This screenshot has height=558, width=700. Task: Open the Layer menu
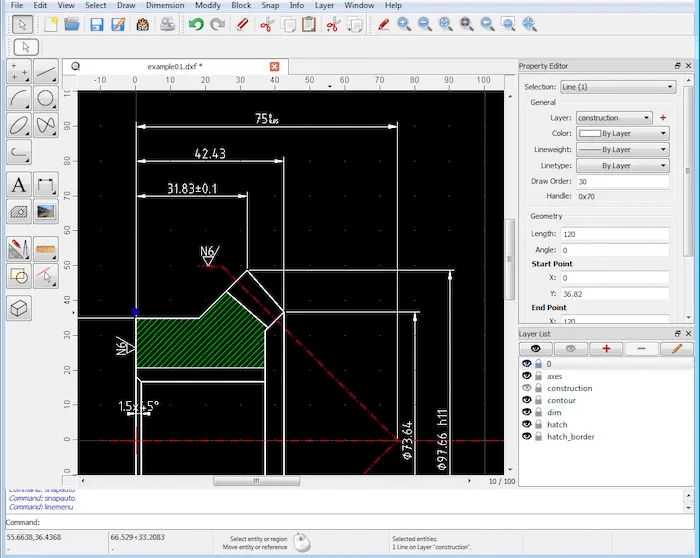coord(324,5)
